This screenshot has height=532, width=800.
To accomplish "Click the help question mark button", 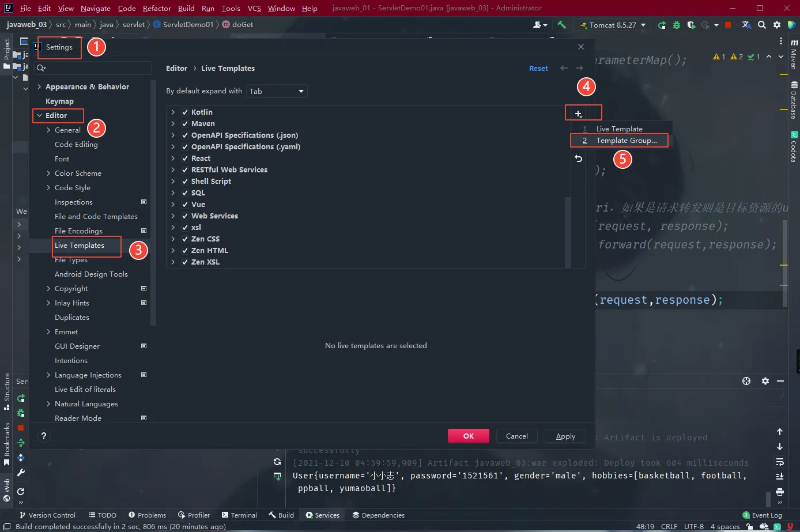I will 44,436.
